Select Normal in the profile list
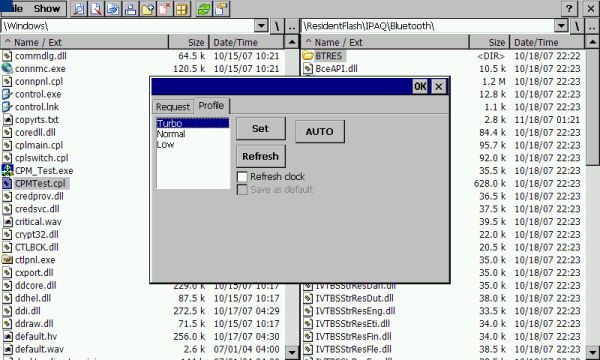 tap(171, 134)
